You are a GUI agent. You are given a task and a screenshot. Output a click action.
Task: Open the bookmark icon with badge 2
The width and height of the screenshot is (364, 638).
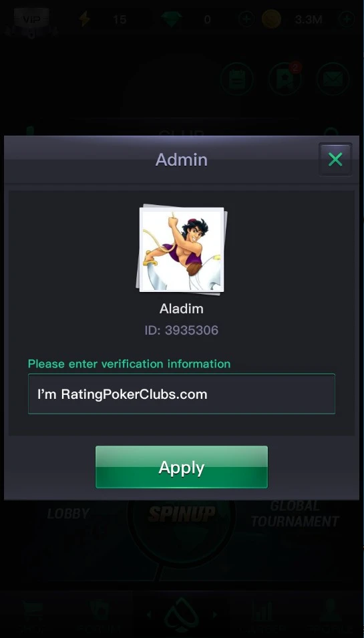[285, 79]
